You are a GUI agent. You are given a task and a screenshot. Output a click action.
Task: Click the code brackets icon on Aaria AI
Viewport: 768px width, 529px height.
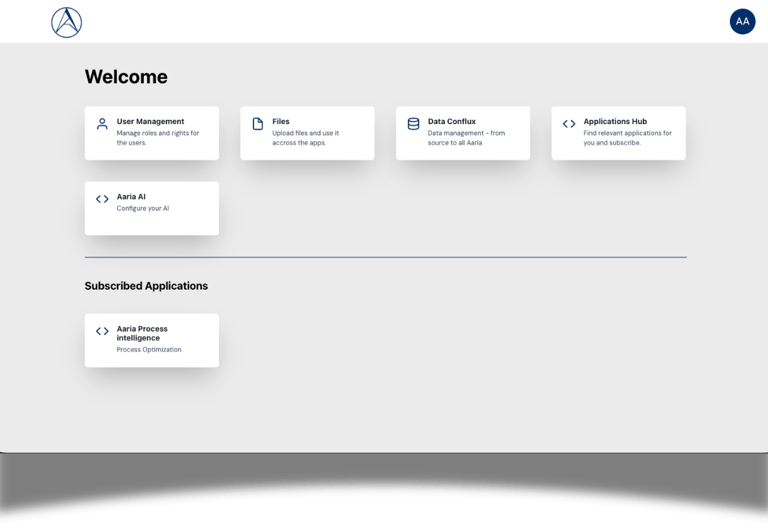click(x=102, y=199)
